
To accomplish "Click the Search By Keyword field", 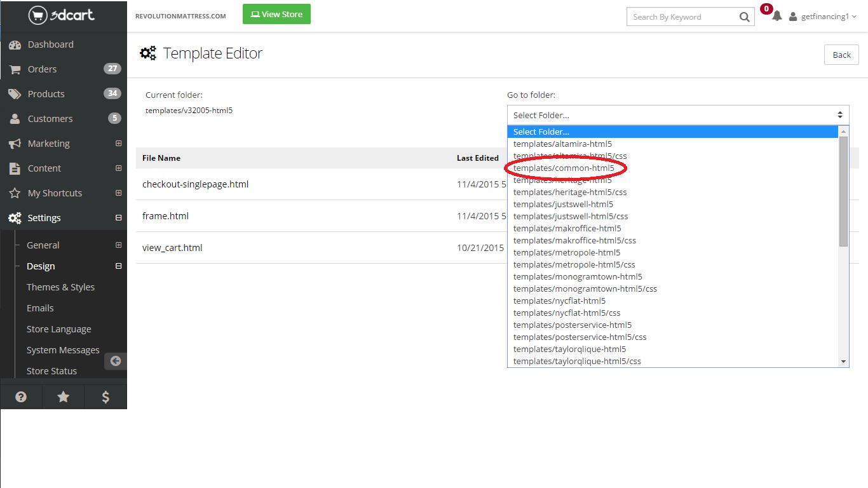I will tap(681, 17).
